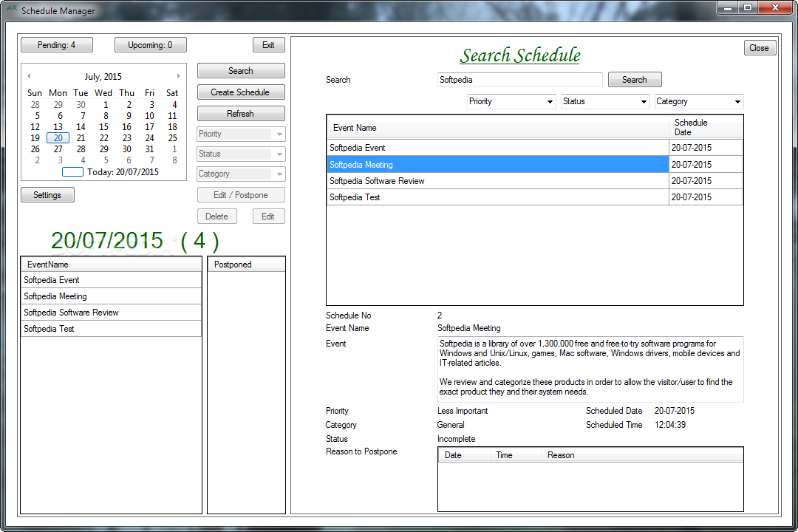Expand Status filter in Search Schedule
Image resolution: width=798 pixels, height=532 pixels.
point(605,101)
